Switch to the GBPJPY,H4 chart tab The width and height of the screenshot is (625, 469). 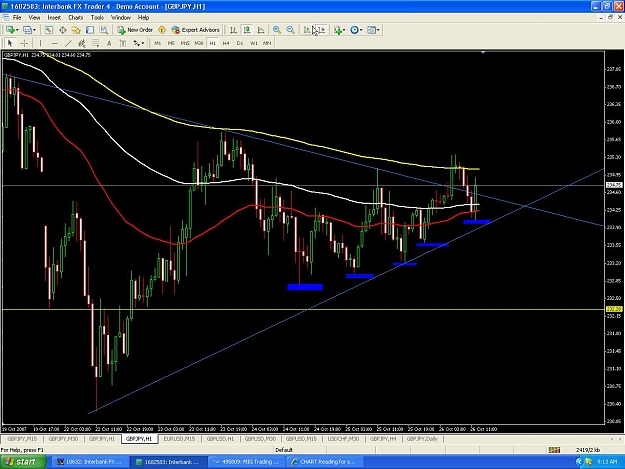click(383, 439)
